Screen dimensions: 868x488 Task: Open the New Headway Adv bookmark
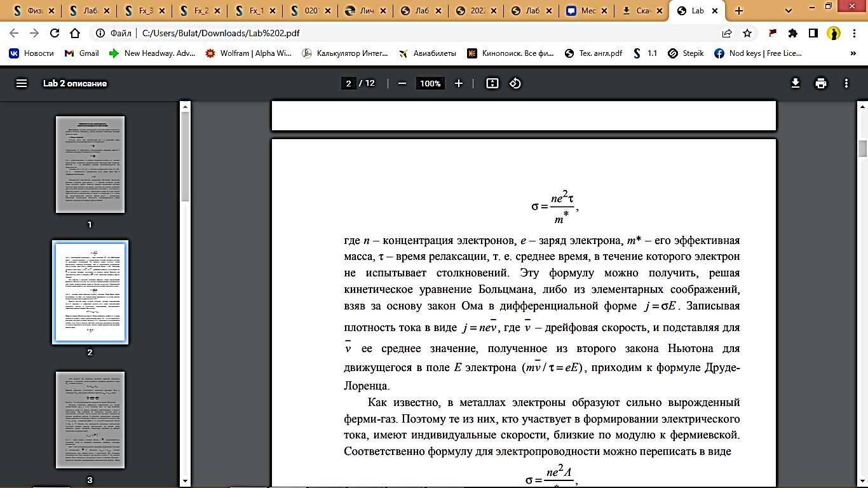pos(153,53)
